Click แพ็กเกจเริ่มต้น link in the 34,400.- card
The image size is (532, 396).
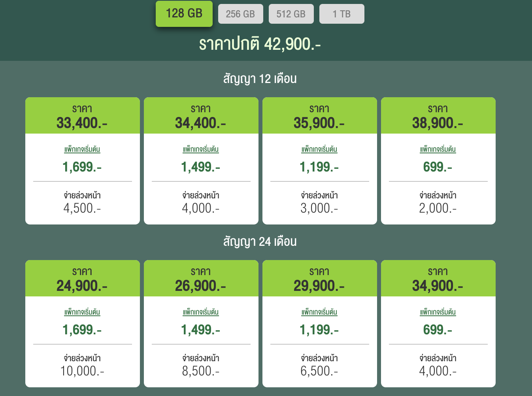tap(201, 149)
